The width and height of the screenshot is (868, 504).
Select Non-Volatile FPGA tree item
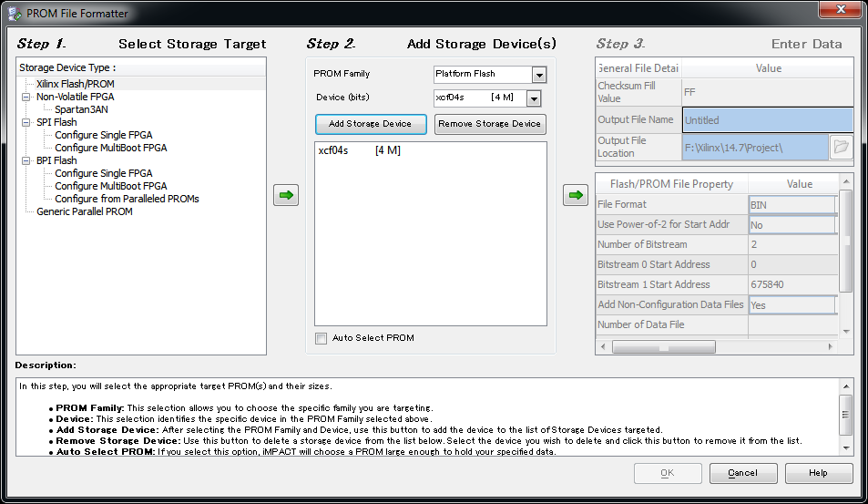(x=76, y=97)
